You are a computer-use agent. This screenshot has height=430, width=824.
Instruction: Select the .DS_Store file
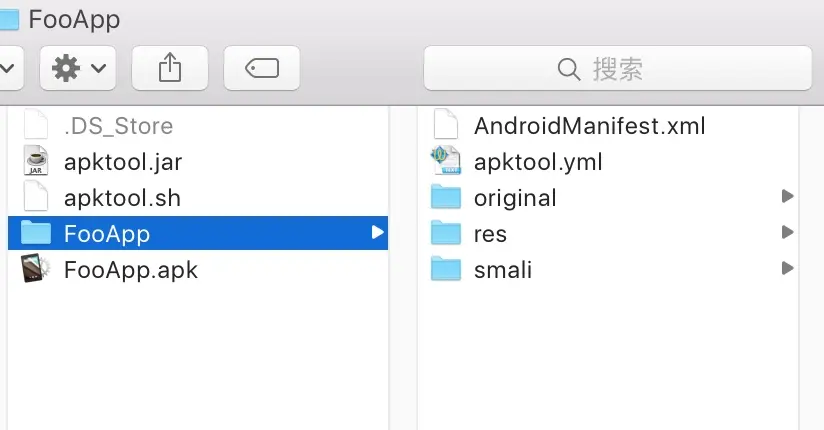(x=118, y=126)
